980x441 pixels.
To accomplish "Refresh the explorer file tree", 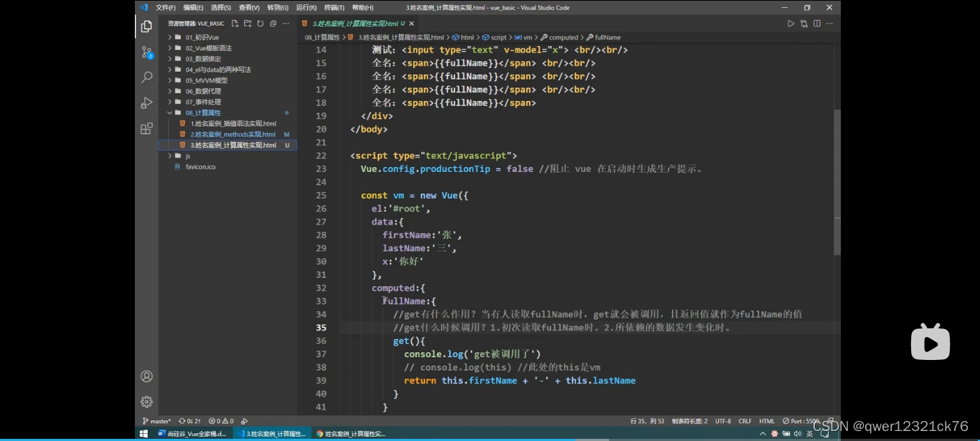I will [x=260, y=24].
